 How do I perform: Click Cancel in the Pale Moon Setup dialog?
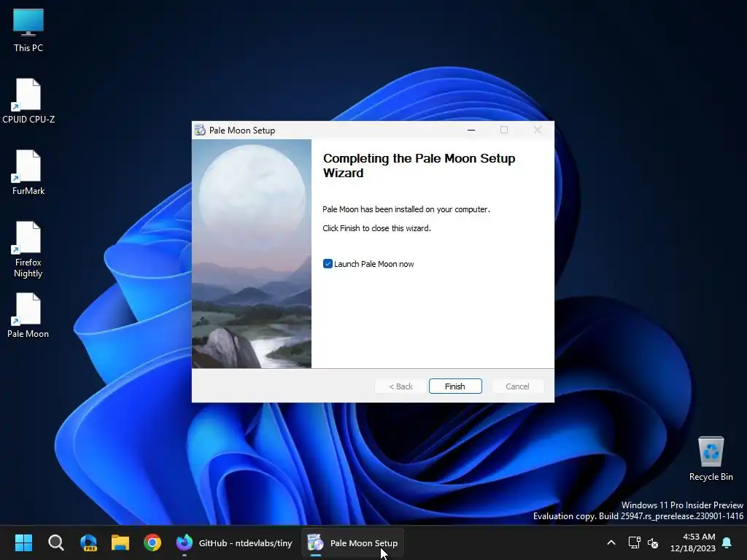point(517,386)
